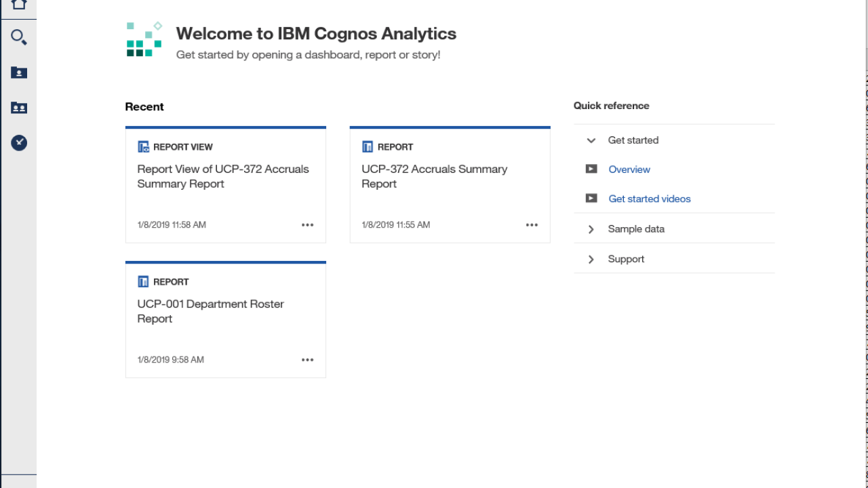This screenshot has height=488, width=868.
Task: Open the Overview link
Action: point(629,169)
